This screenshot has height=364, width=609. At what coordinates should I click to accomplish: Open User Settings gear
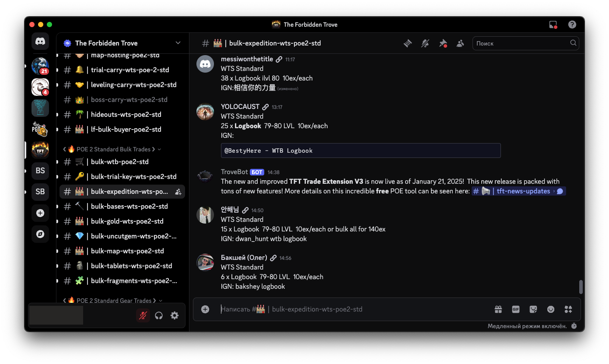pyautogui.click(x=175, y=315)
